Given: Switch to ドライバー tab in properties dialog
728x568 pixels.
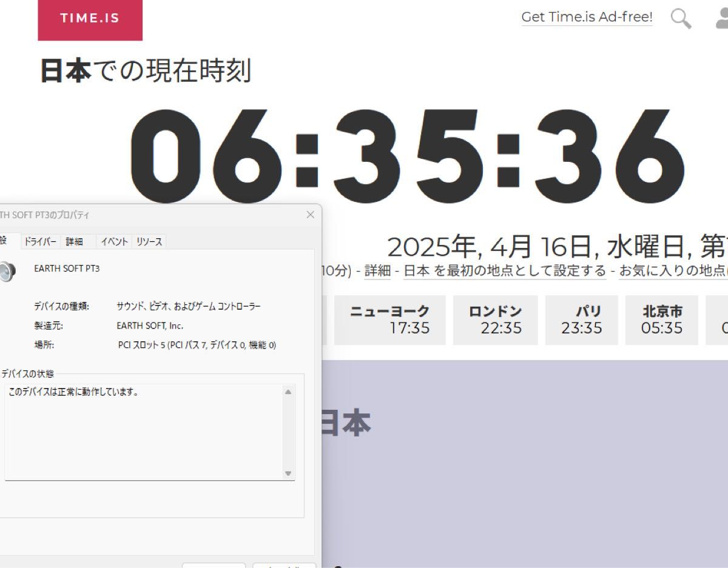Looking at the screenshot, I should coord(40,241).
